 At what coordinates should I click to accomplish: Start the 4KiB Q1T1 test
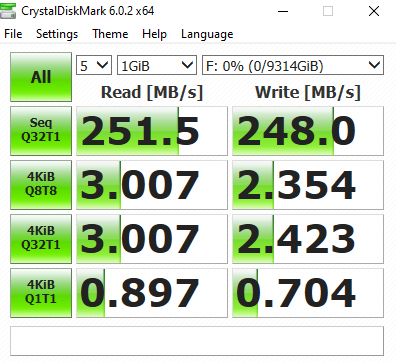(41, 293)
